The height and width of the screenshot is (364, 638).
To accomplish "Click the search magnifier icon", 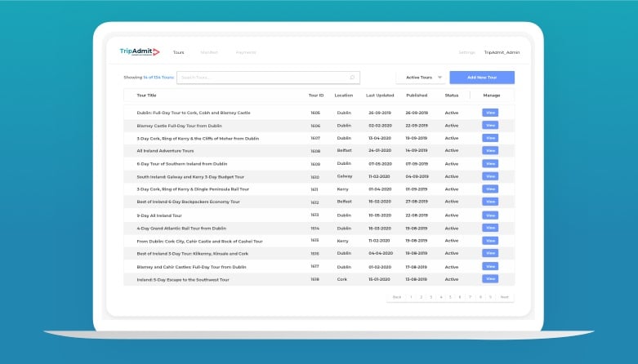I will click(352, 78).
